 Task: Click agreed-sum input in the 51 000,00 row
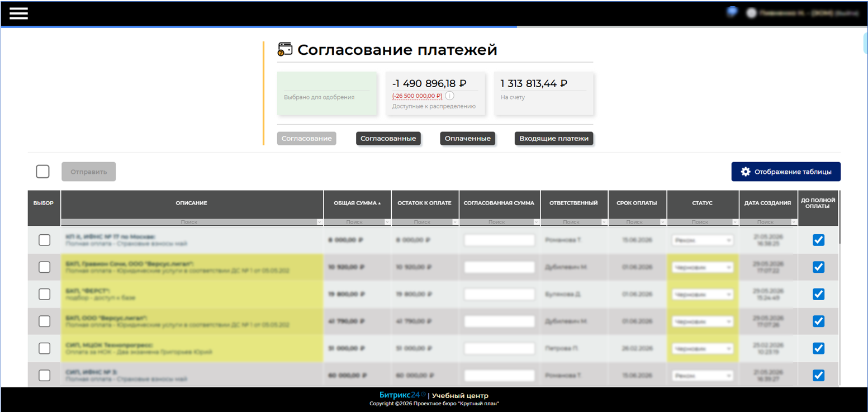pos(500,348)
